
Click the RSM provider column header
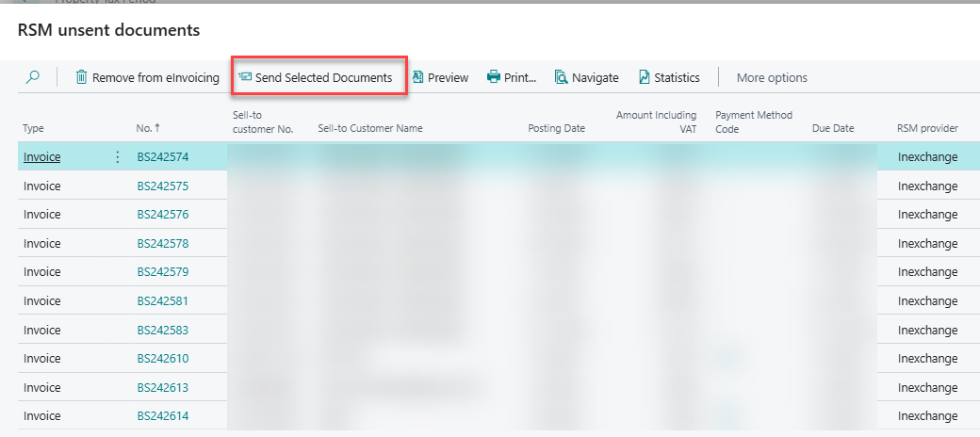[927, 128]
